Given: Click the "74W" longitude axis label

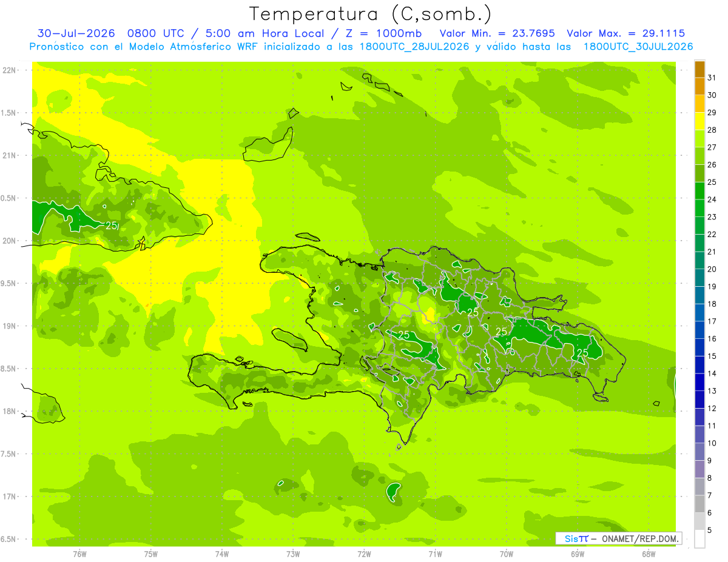Looking at the screenshot, I should tap(221, 554).
